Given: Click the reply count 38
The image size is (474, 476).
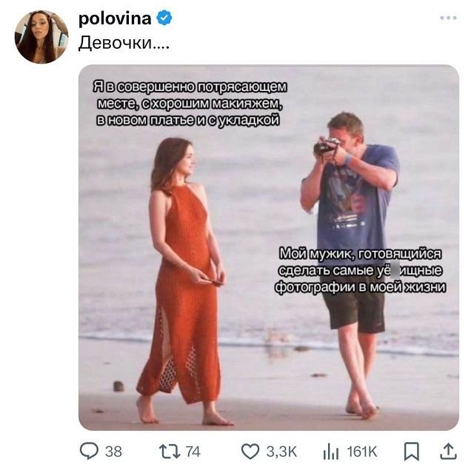Looking at the screenshot, I should 113,451.
